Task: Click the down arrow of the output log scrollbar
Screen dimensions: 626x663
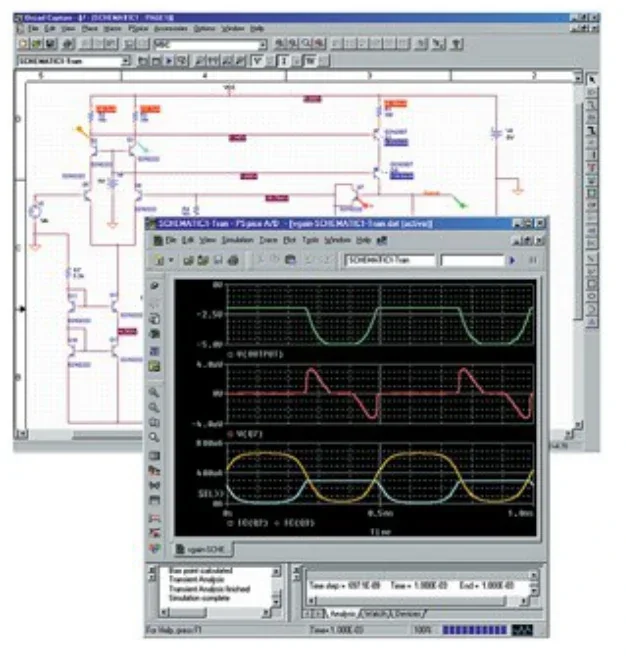Action: point(276,601)
